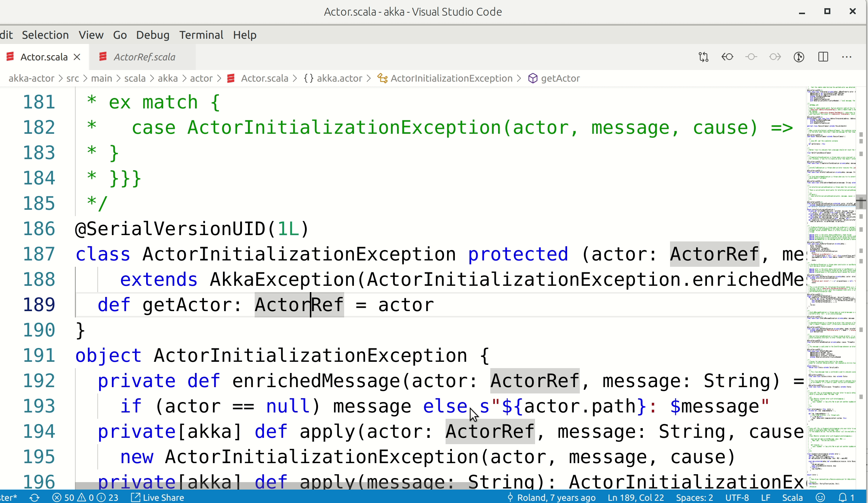Open the errors and warnings problems indicator
The width and height of the screenshot is (868, 503).
click(85, 498)
